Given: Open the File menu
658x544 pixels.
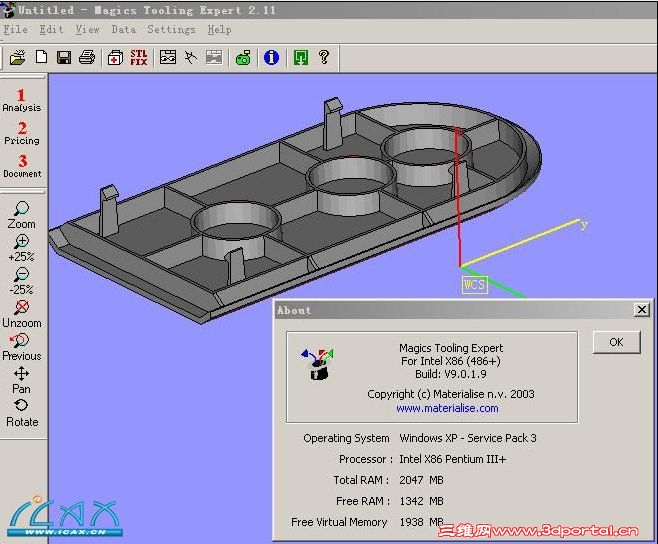Looking at the screenshot, I should (x=16, y=30).
